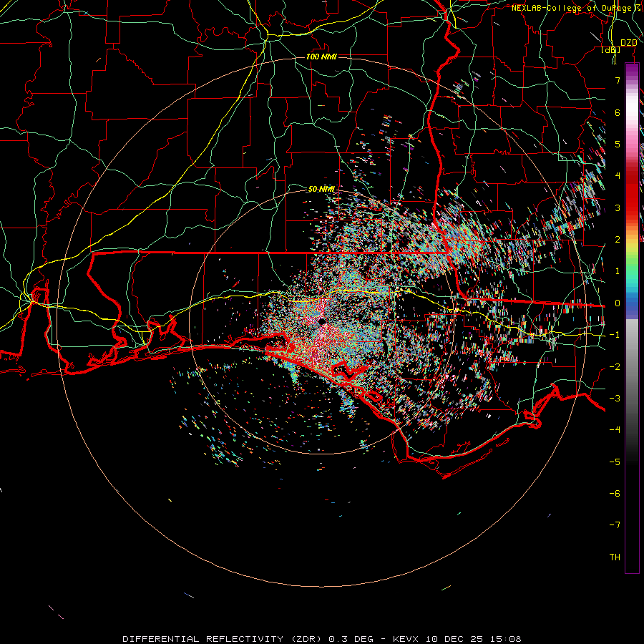Click the radar site dot at the map center
644x644 pixels.
coord(322,321)
